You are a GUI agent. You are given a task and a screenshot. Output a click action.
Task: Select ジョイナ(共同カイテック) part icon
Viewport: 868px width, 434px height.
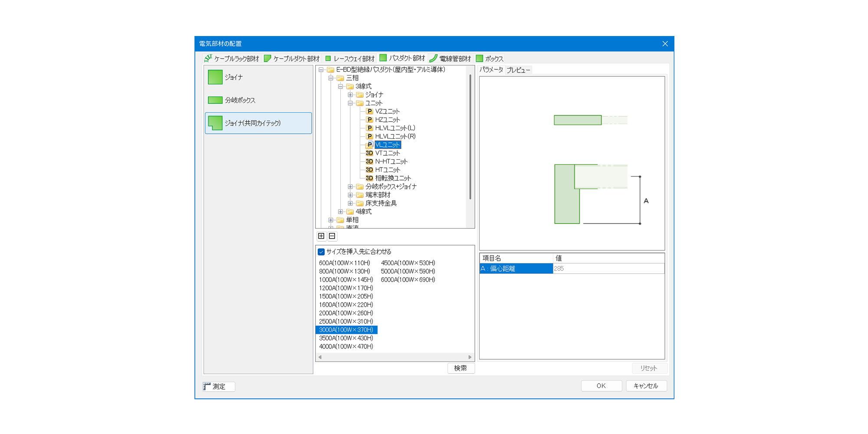215,123
